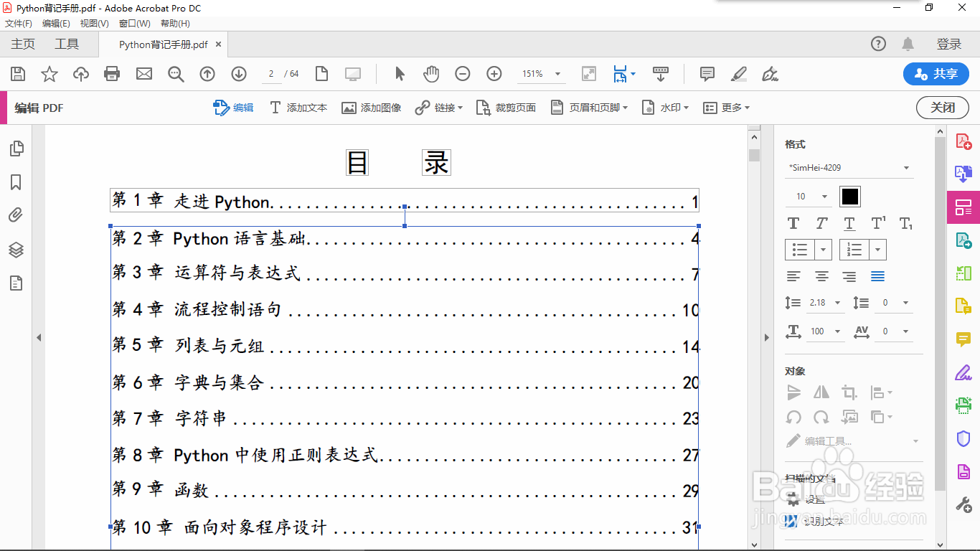Open the bullet list style dropdown arrow
The image size is (980, 551).
pyautogui.click(x=824, y=250)
